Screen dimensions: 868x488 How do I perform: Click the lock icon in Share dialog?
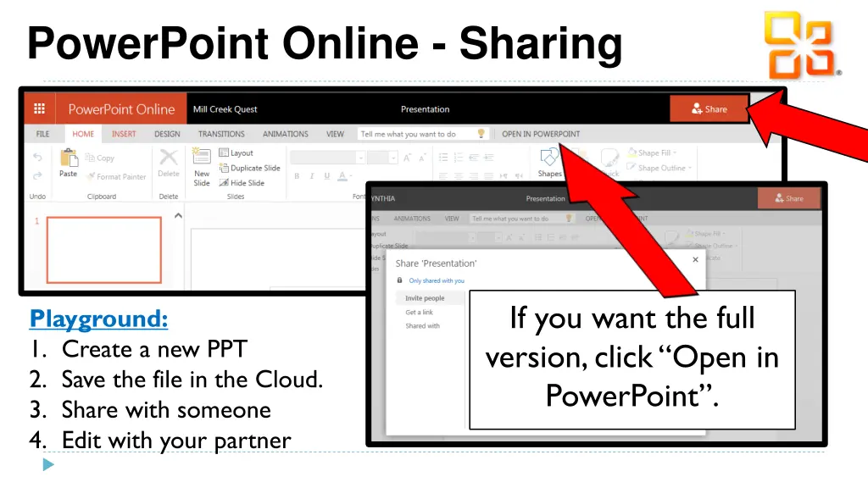point(400,280)
